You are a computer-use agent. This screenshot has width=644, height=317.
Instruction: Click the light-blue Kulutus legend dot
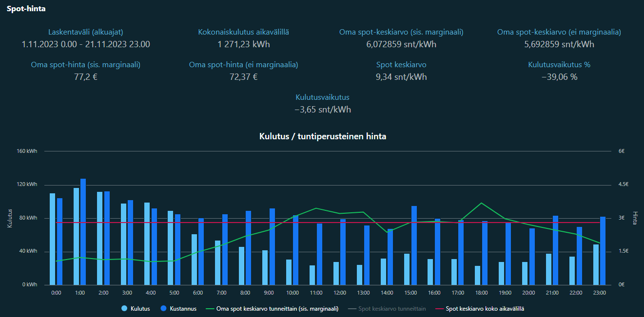(x=124, y=309)
